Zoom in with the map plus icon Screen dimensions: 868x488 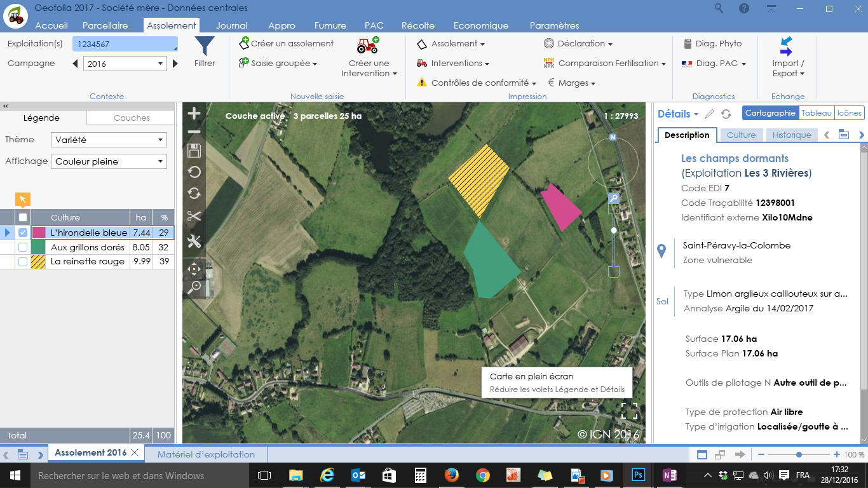coord(194,114)
